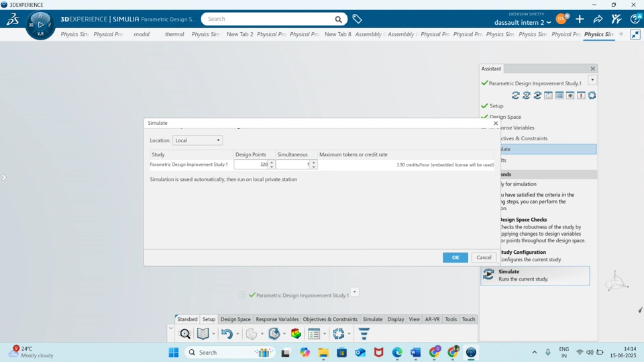Switch to the Setup action bar tab

[209, 319]
